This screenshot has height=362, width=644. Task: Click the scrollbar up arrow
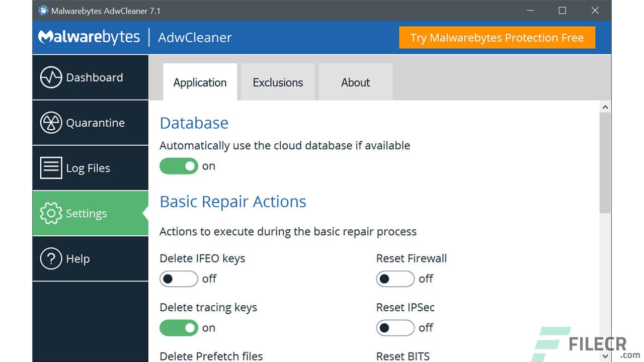pyautogui.click(x=605, y=107)
